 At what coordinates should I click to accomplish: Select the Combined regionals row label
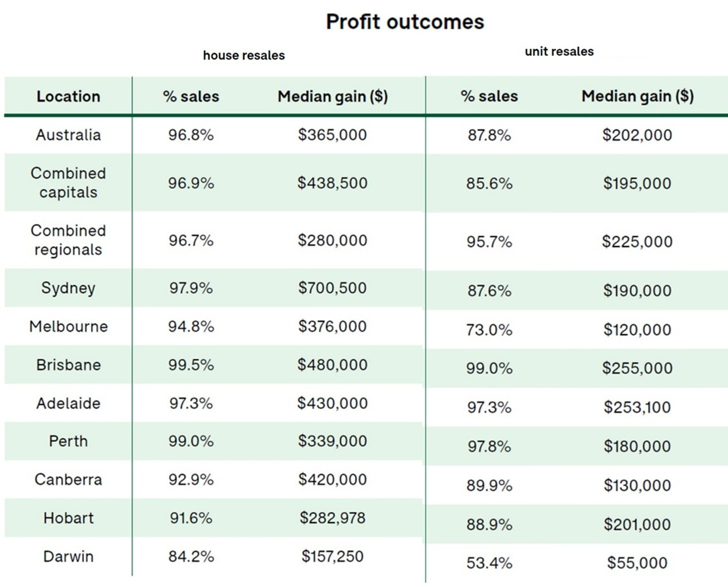click(x=68, y=240)
